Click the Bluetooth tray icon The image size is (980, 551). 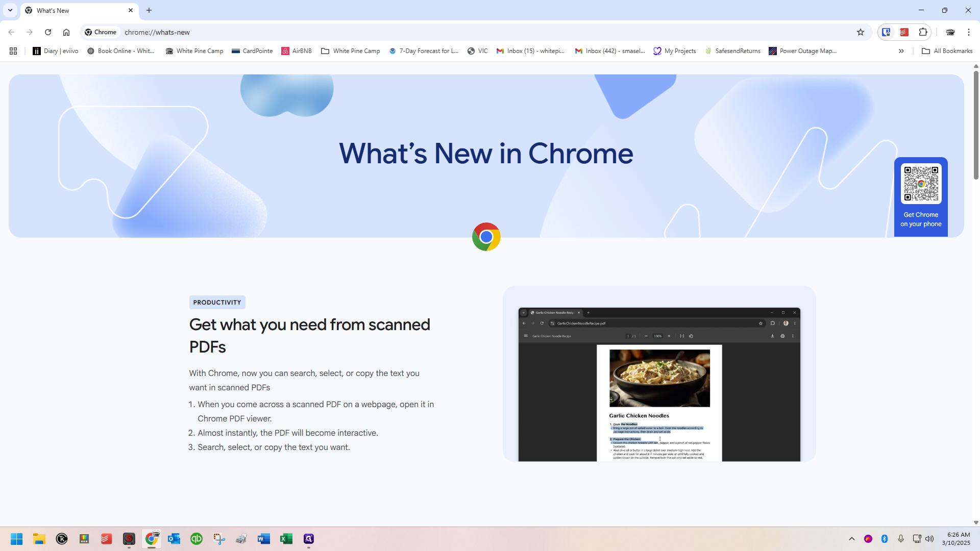click(885, 539)
